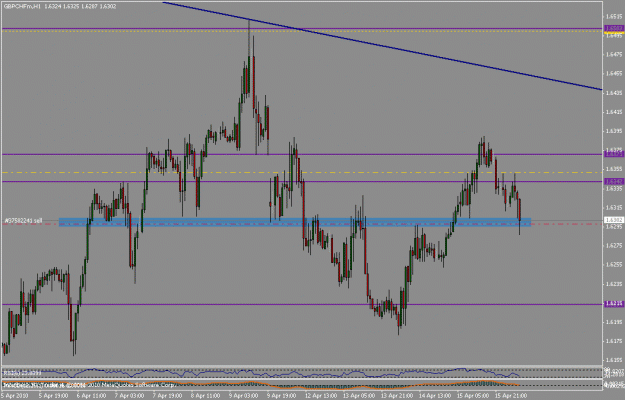Click the 1.6355 price axis label
The height and width of the screenshot is (400, 625).
[612, 169]
